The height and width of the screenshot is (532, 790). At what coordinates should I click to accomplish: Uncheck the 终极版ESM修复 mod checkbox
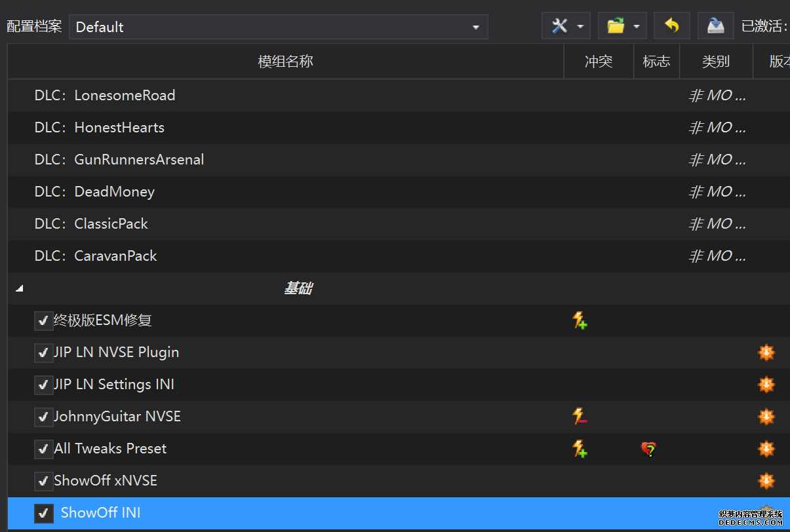pyautogui.click(x=43, y=320)
